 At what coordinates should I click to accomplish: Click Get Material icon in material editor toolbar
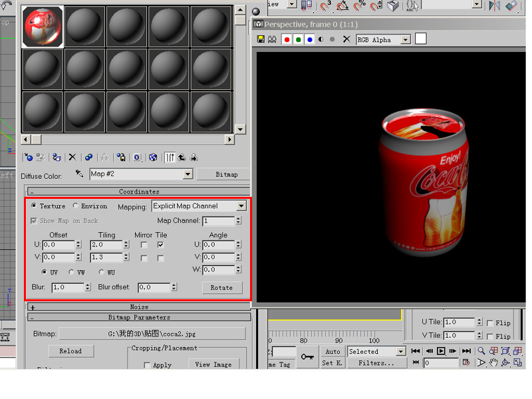28,157
